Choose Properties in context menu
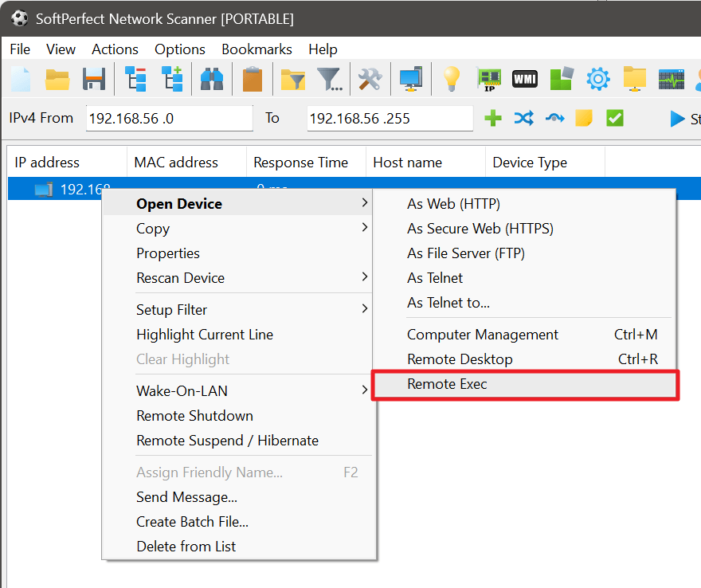This screenshot has width=701, height=588. 238,253
